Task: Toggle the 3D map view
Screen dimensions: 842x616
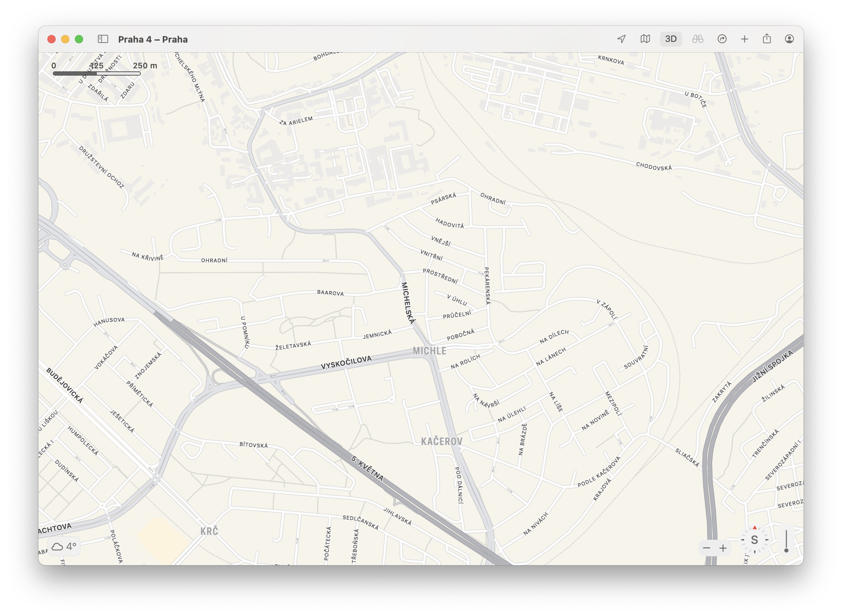Action: 670,39
